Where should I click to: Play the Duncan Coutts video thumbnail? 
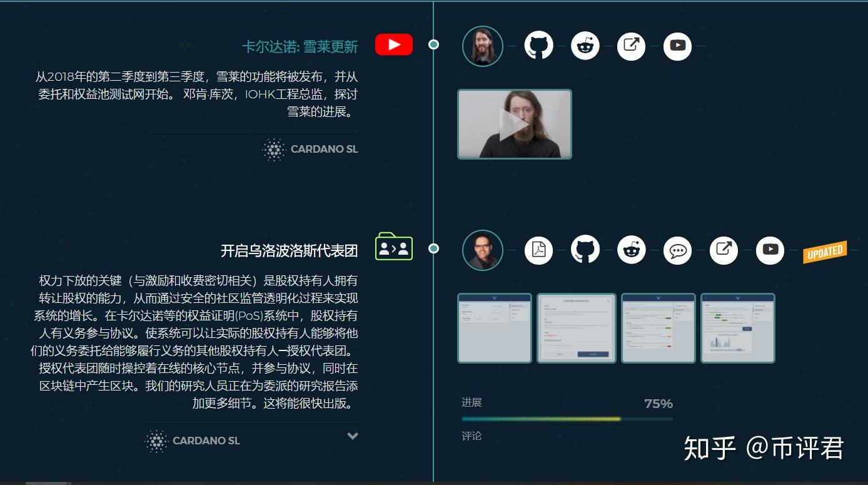point(514,124)
